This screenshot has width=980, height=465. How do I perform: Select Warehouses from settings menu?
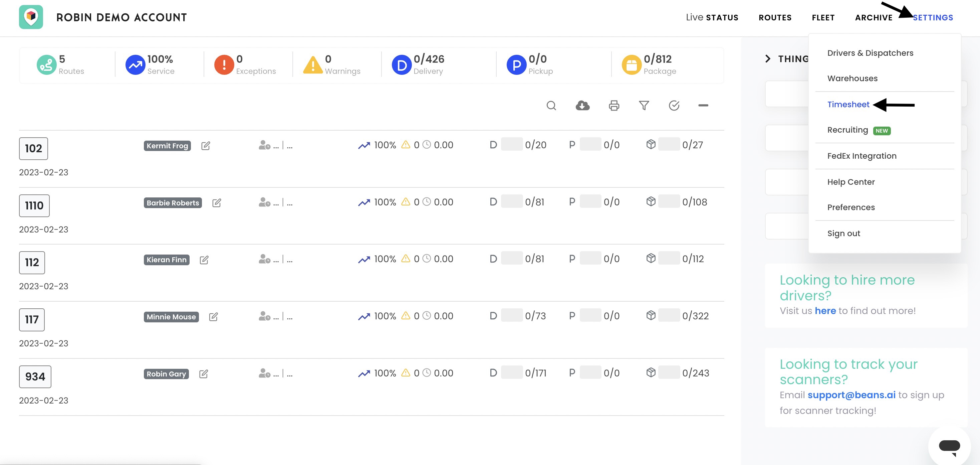click(852, 78)
